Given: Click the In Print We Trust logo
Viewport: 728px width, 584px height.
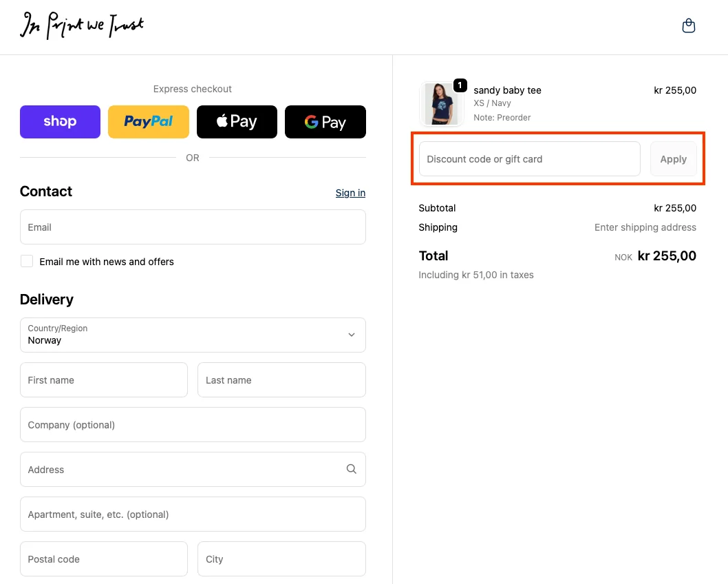Looking at the screenshot, I should click(x=82, y=26).
